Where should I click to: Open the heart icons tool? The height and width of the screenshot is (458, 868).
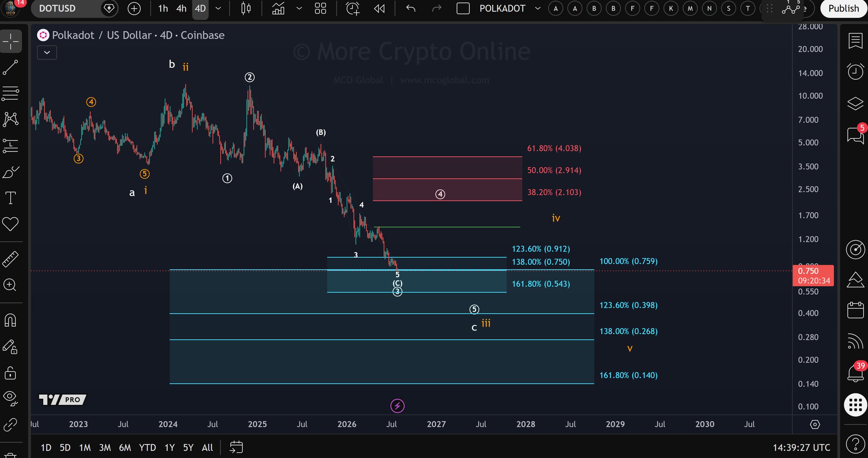click(x=11, y=224)
